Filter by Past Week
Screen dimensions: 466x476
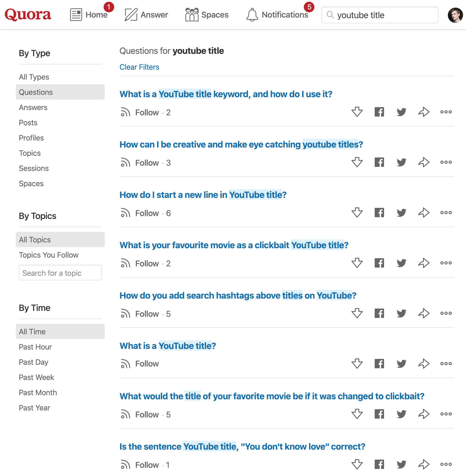pos(37,377)
